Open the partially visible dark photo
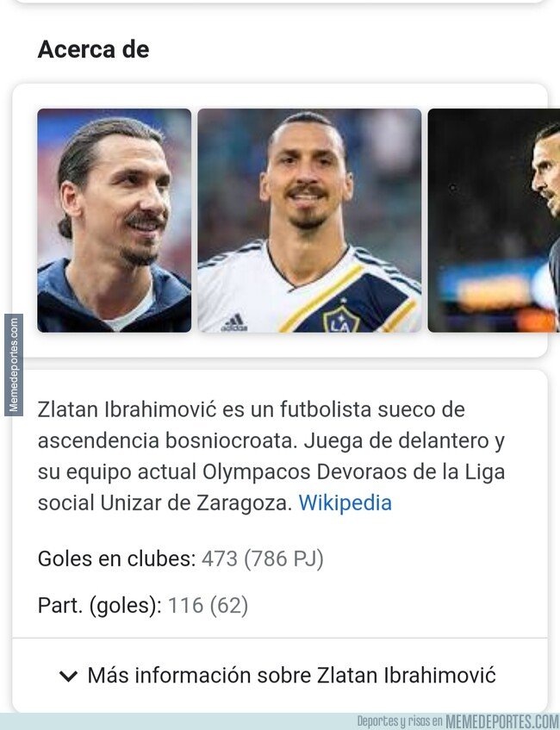The height and width of the screenshot is (730, 560). [494, 221]
